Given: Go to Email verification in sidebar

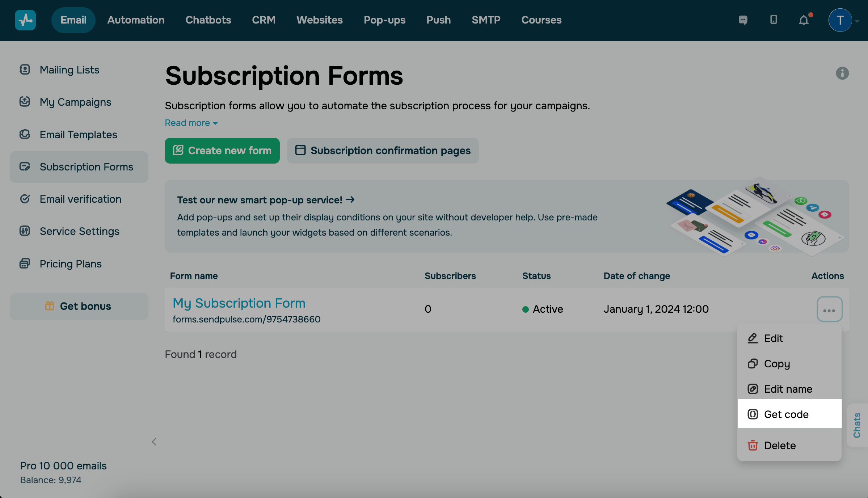Looking at the screenshot, I should 80,199.
